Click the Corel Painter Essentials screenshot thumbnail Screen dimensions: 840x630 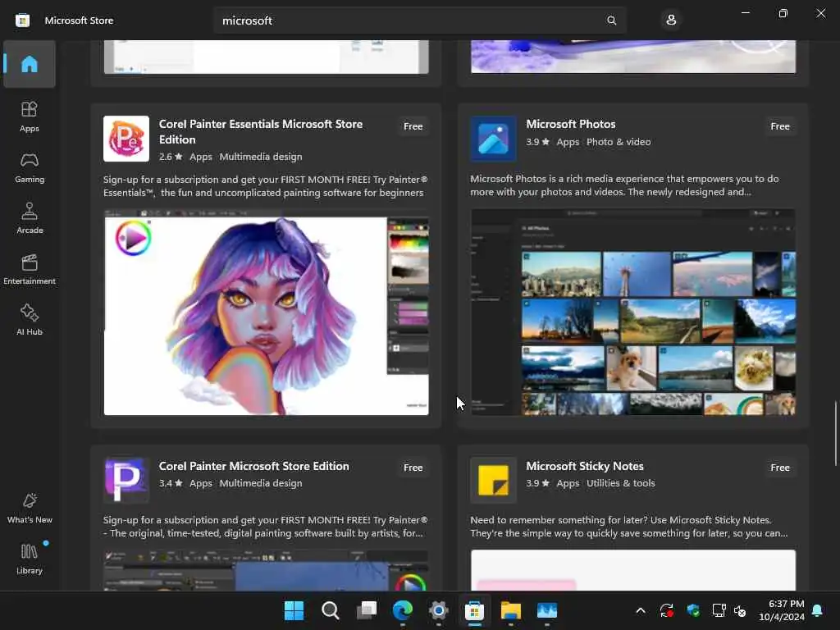click(267, 313)
